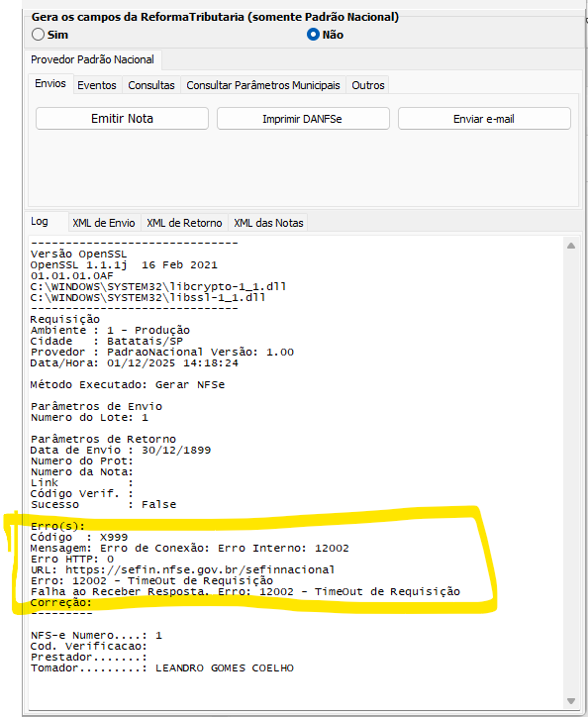The image size is (588, 717).
Task: Click 'Erro HTTP: 0' line
Action: pos(72,560)
